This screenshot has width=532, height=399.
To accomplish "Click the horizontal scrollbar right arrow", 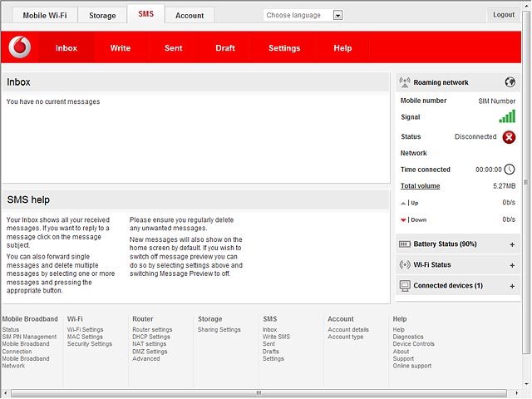I will (517, 393).
